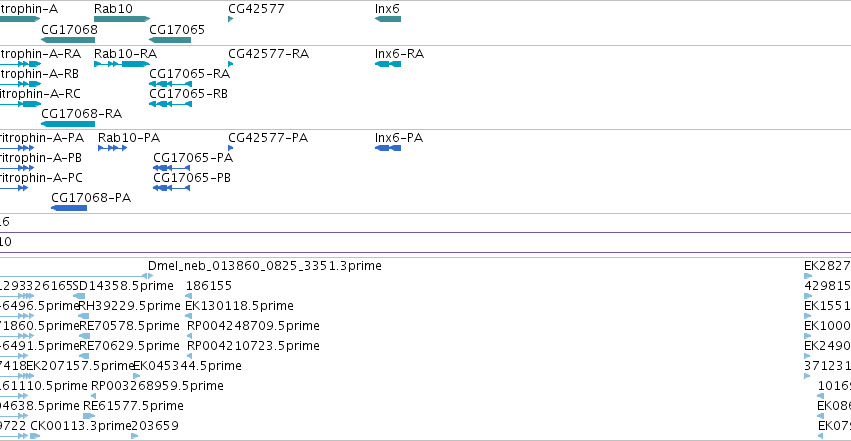Select the RP004248709.5prime EST entry

[253, 325]
